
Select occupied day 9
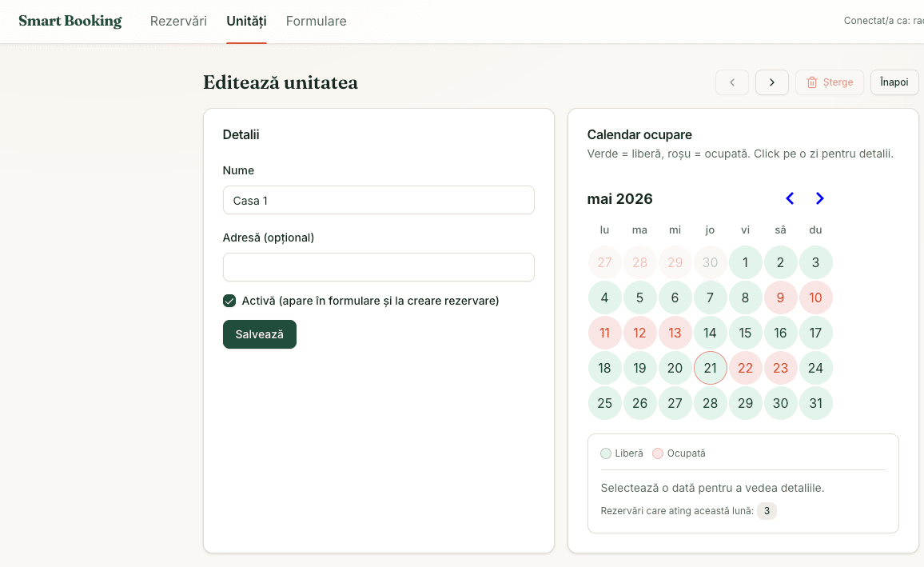pos(780,297)
